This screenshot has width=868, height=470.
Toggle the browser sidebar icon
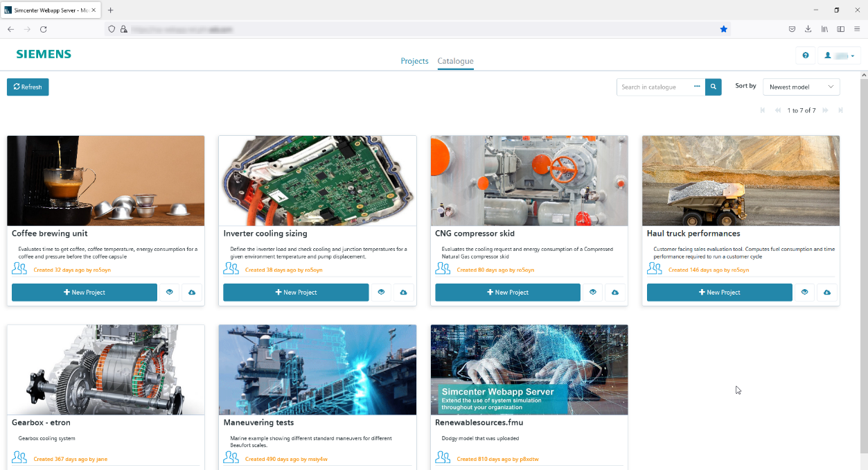click(841, 29)
